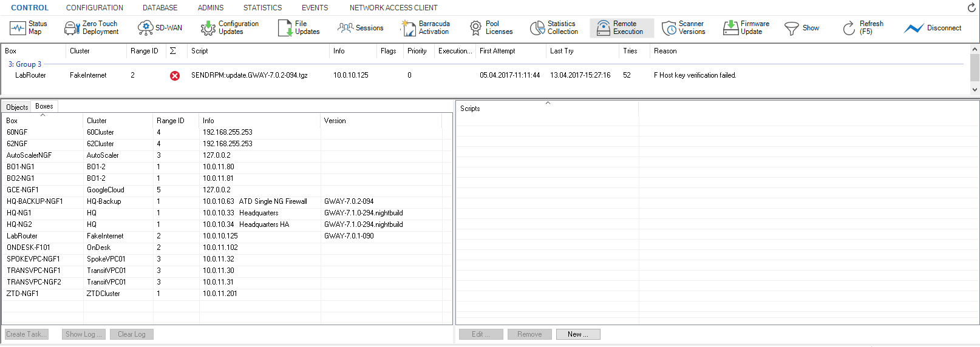980x347 pixels.
Task: Click task list scrollbar down arrow
Action: click(975, 90)
